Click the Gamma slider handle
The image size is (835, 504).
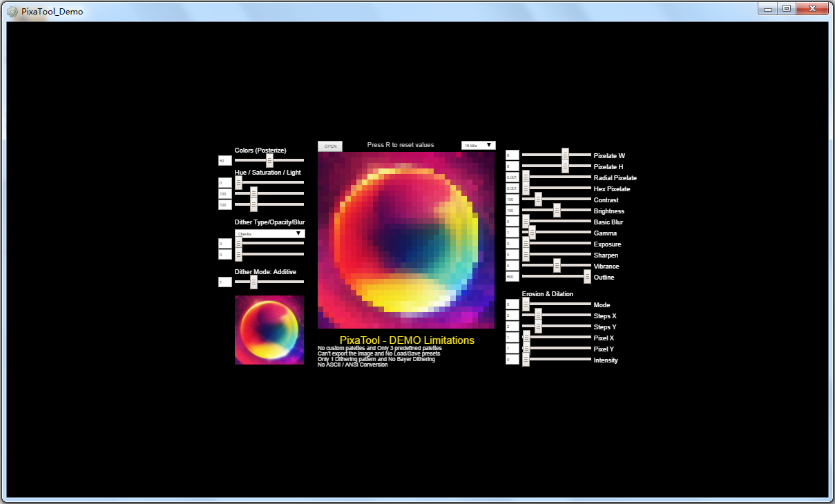(532, 233)
